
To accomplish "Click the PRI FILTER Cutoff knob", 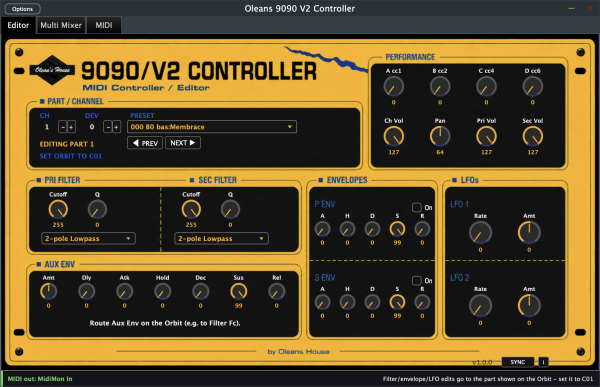I will click(x=58, y=209).
